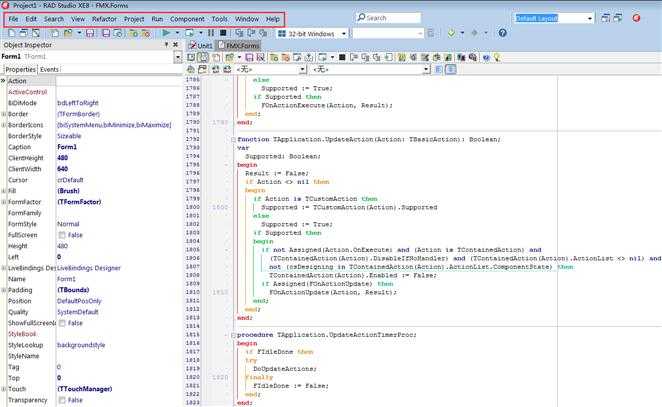This screenshot has height=407, width=662.
Task: Click the green Run arrow button
Action: [166, 33]
